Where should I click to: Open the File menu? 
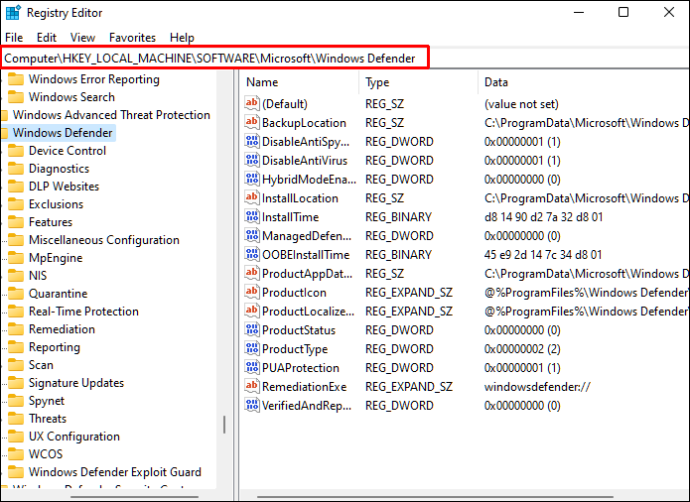[14, 37]
